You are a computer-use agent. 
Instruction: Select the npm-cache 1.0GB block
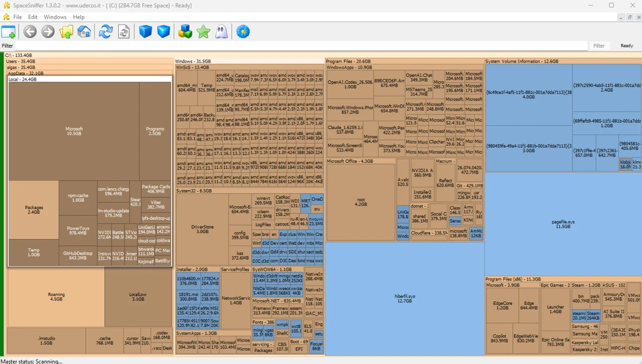[x=78, y=198]
